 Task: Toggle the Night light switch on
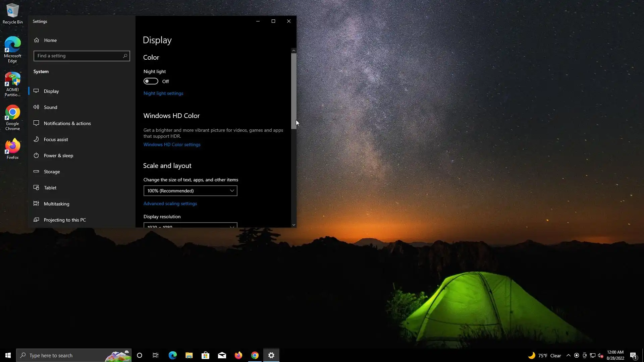pyautogui.click(x=151, y=81)
